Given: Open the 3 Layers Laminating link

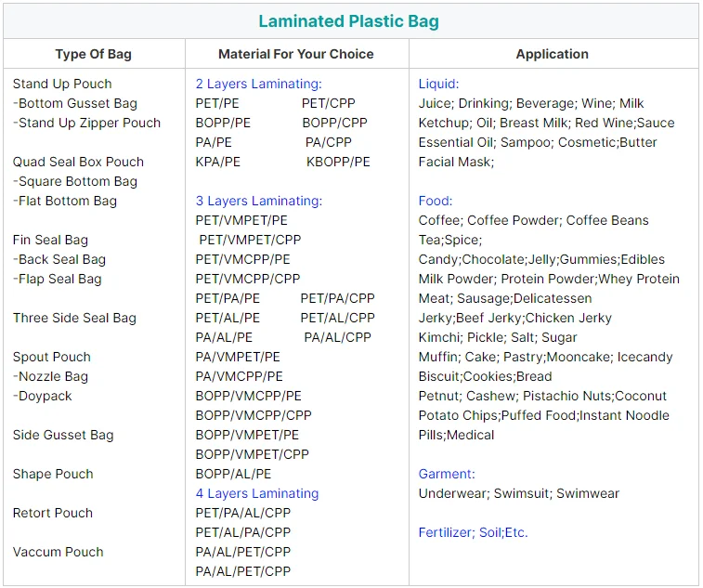Looking at the screenshot, I should tap(258, 201).
